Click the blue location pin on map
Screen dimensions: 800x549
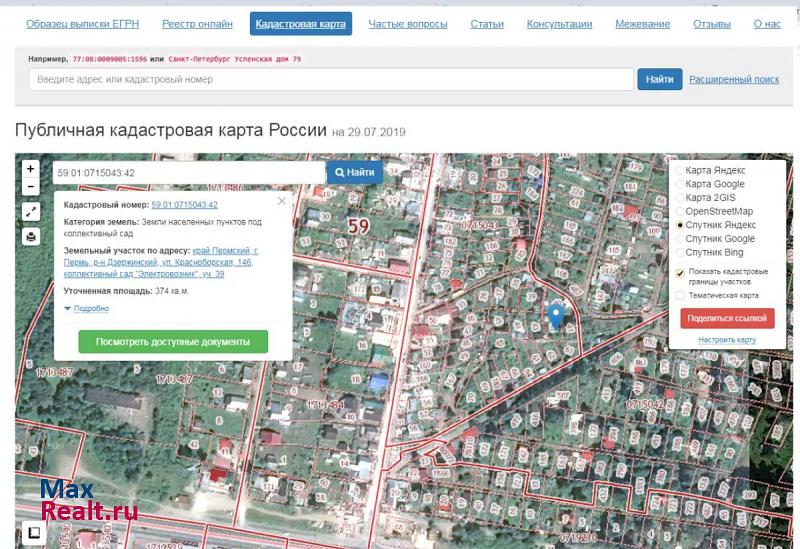[556, 317]
